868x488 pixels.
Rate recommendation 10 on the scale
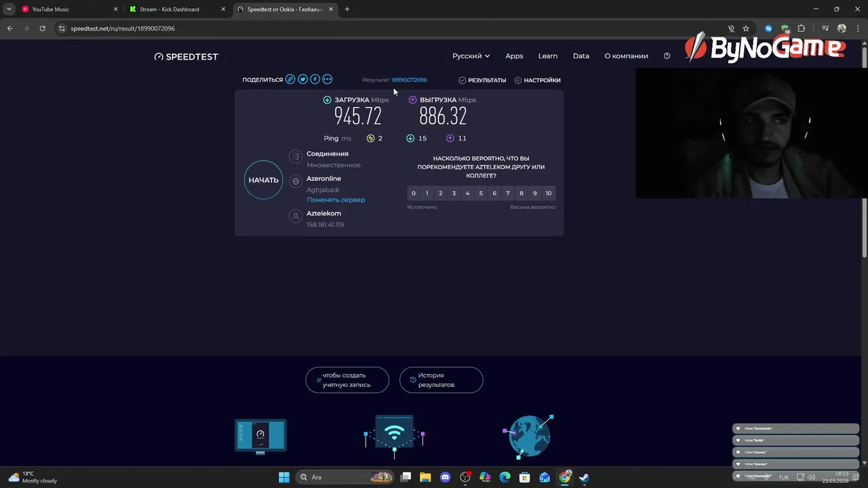[x=549, y=193]
